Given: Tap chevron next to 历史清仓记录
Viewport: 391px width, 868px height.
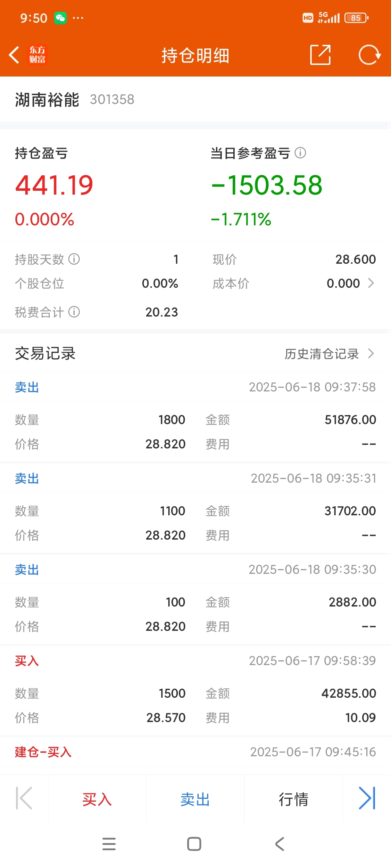Looking at the screenshot, I should [x=371, y=353].
